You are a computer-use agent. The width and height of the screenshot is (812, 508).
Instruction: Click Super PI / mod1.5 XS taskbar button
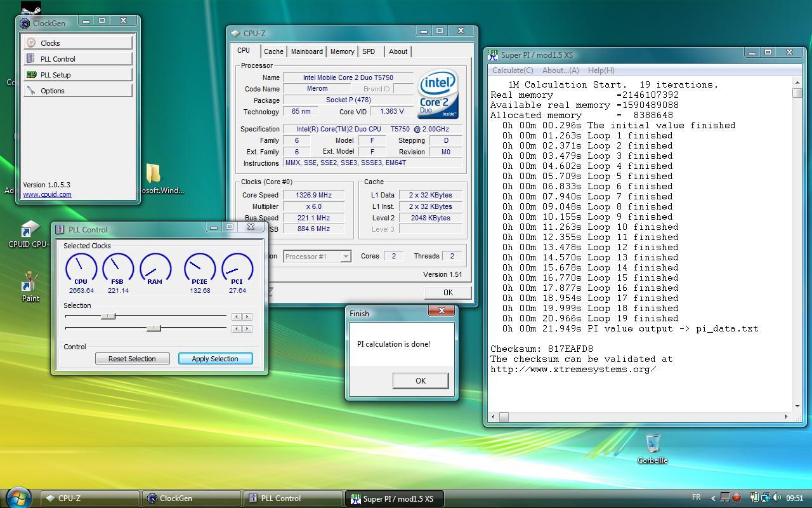(x=395, y=498)
